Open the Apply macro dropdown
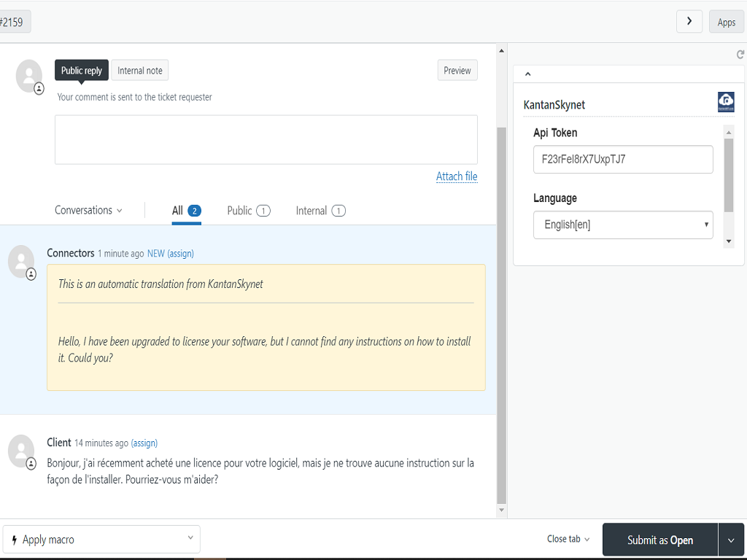The width and height of the screenshot is (747, 560). pyautogui.click(x=101, y=540)
